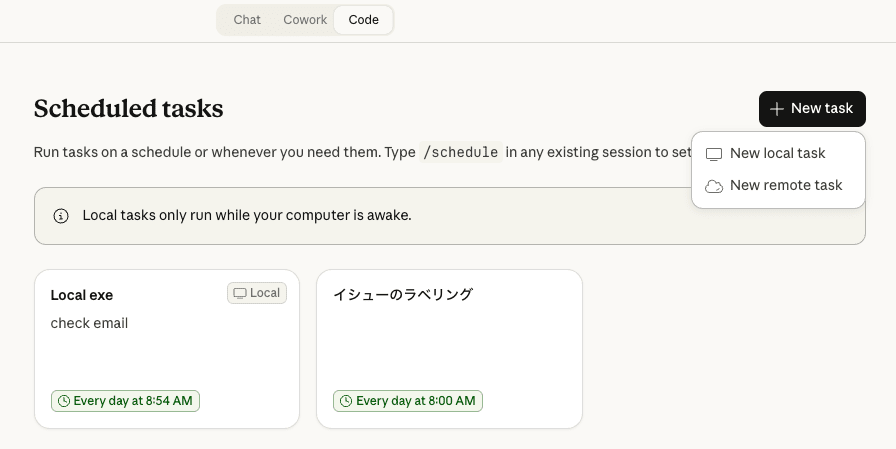This screenshot has width=896, height=449.
Task: Open the Cowork tab
Action: coord(305,20)
